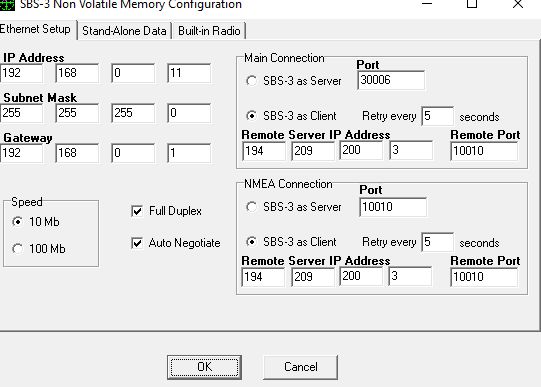Click the IP Address last octet field 11

click(189, 73)
